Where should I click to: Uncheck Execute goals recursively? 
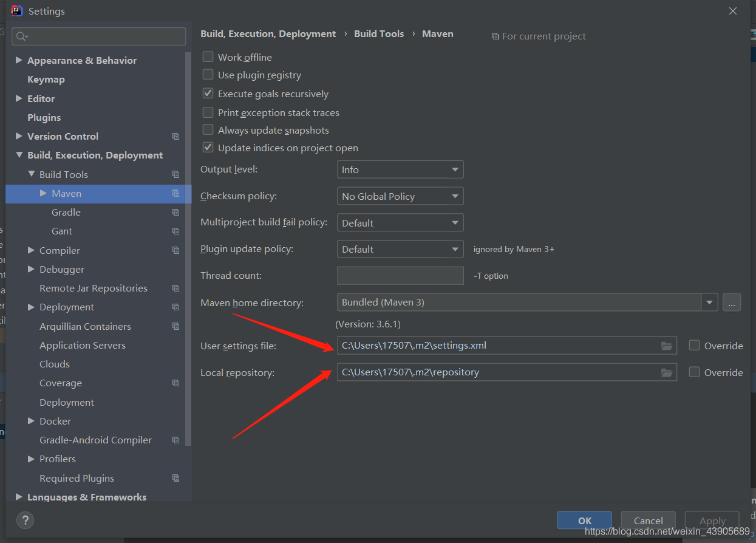[208, 94]
